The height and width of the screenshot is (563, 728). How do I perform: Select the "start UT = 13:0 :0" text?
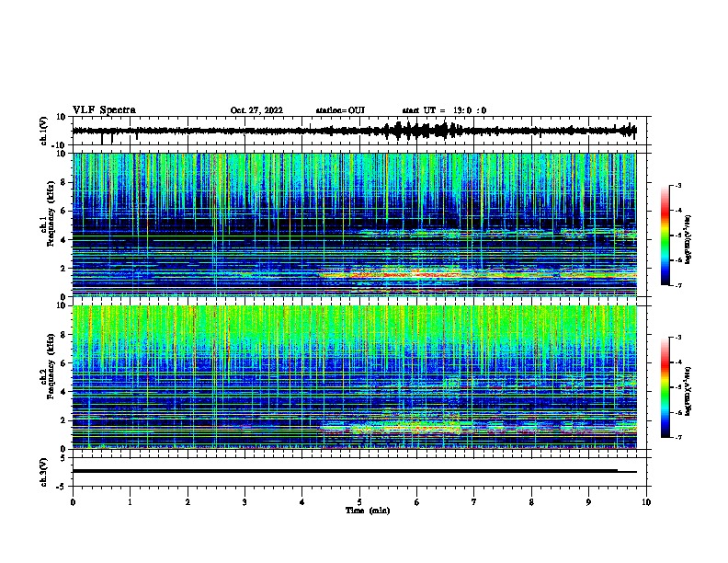[x=444, y=110]
